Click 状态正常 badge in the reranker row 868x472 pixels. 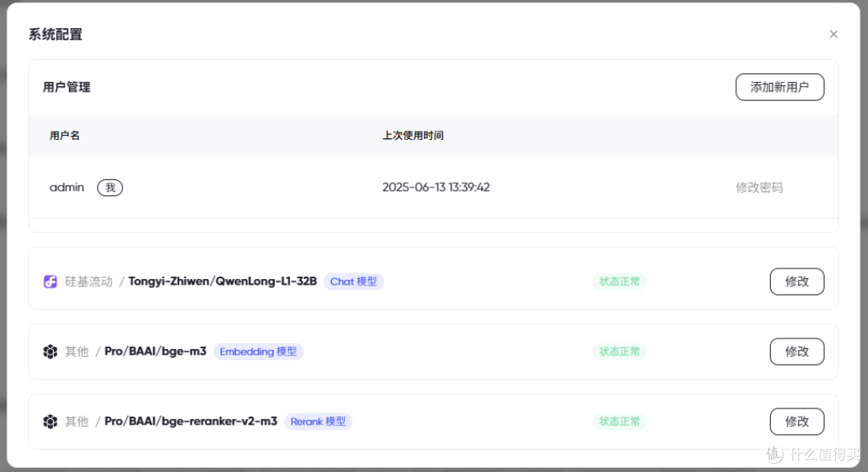(620, 421)
